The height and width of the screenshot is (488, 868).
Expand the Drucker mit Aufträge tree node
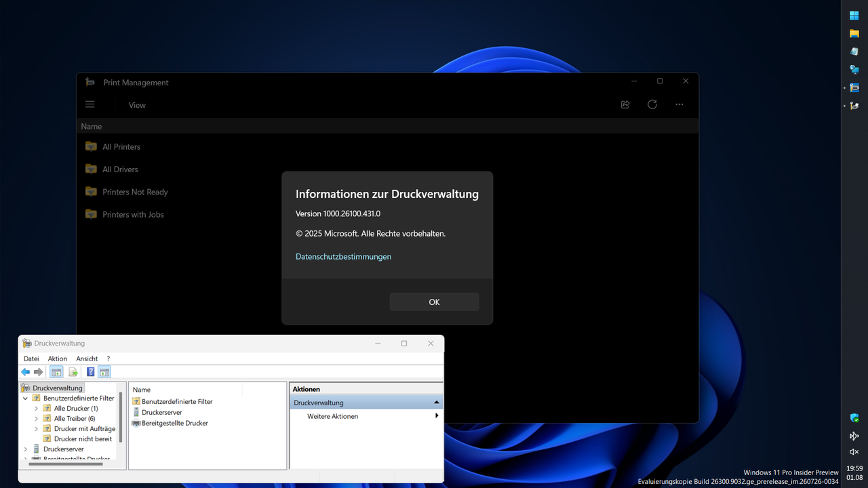tap(37, 429)
